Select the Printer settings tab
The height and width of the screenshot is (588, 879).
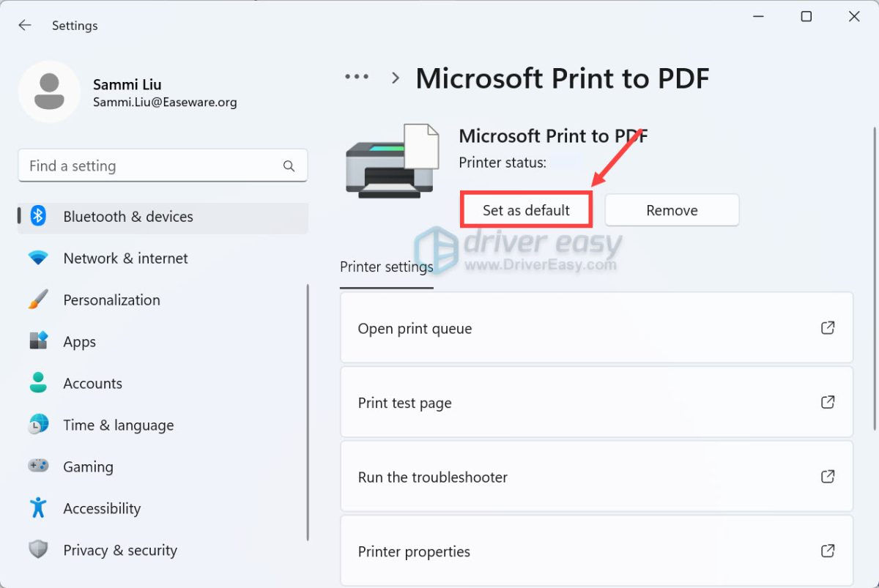click(x=386, y=267)
